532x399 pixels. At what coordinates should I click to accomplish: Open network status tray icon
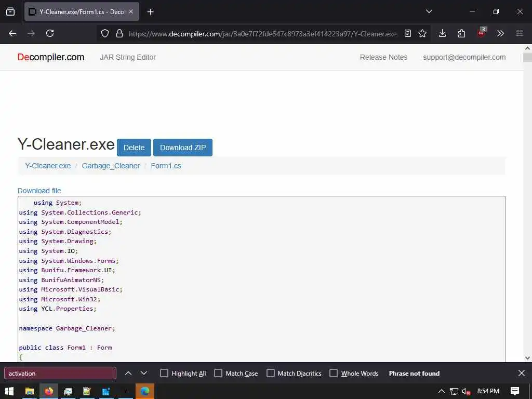(x=454, y=391)
